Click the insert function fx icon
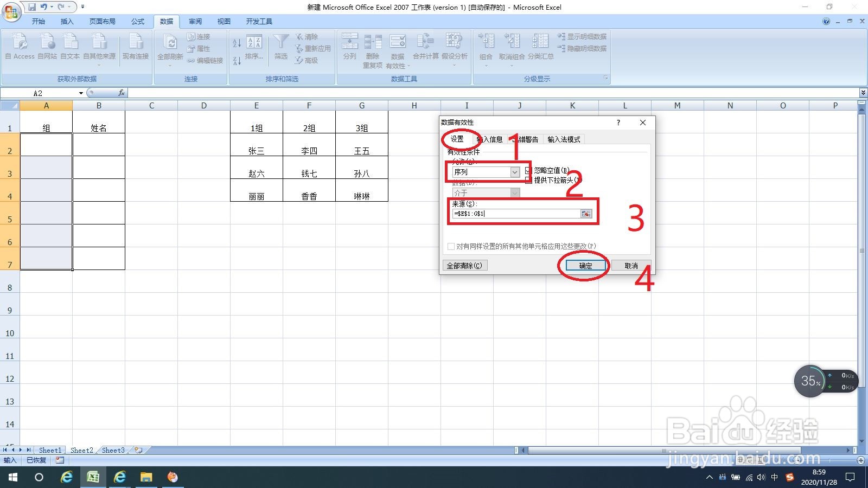Viewport: 868px width, 488px height. [x=121, y=93]
